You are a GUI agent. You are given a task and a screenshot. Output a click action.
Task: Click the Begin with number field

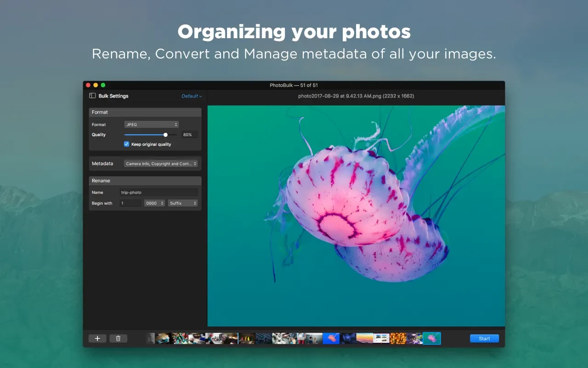click(130, 203)
